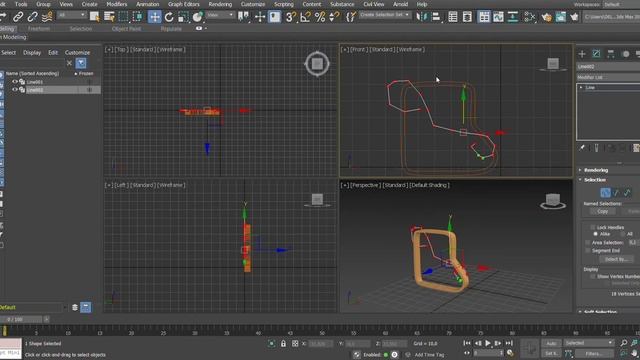
Task: Toggle the Ribbon display icon
Action: [484, 17]
